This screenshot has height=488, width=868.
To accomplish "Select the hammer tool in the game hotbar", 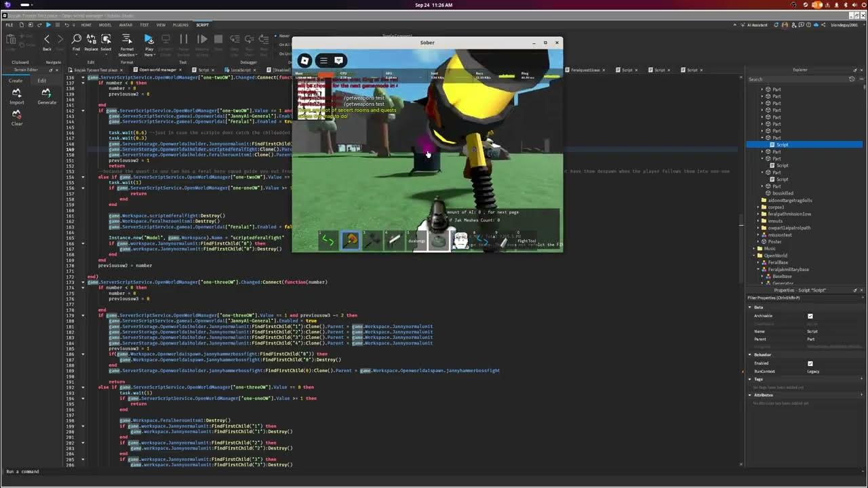I will (351, 240).
